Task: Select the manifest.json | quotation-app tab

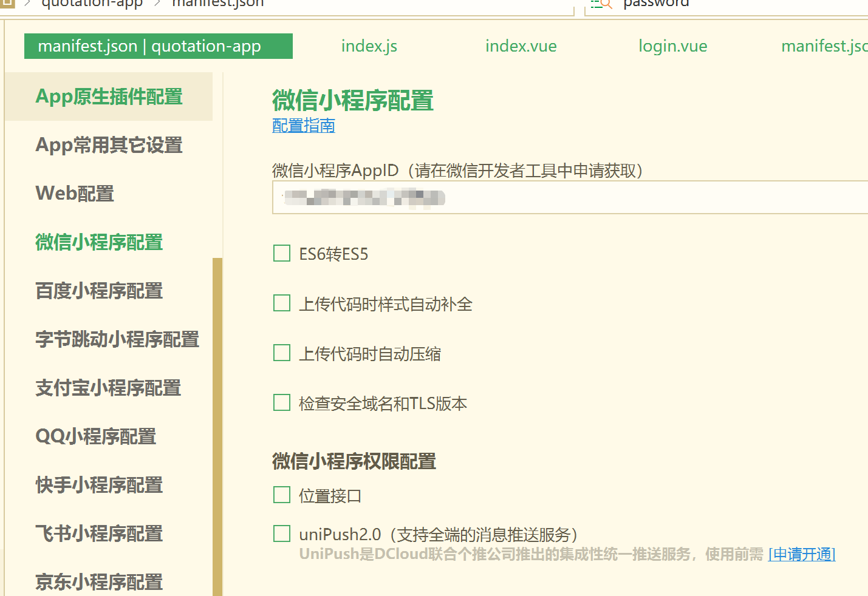Action: click(x=159, y=46)
